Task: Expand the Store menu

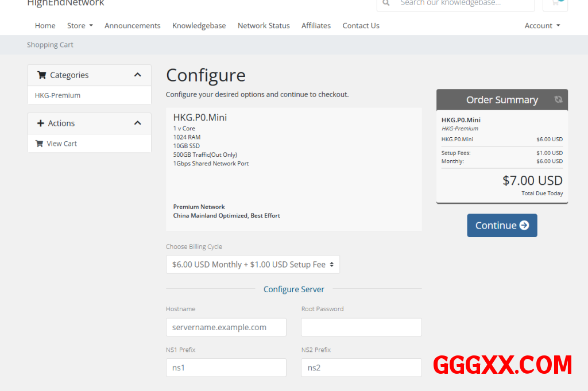Action: 80,26
